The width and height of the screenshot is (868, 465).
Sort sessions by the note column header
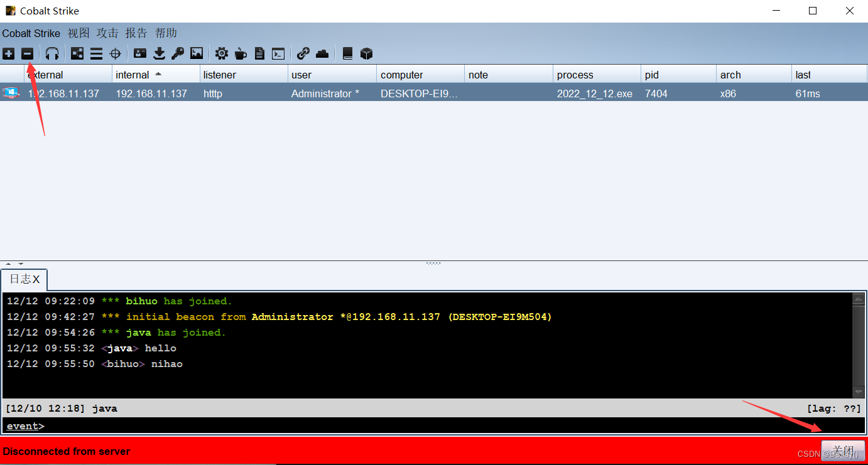509,75
